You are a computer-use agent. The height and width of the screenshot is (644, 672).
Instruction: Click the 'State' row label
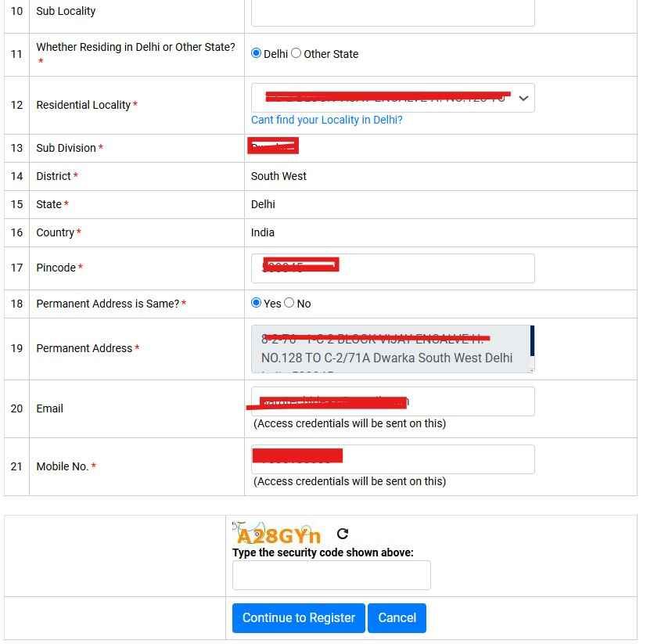[49, 204]
